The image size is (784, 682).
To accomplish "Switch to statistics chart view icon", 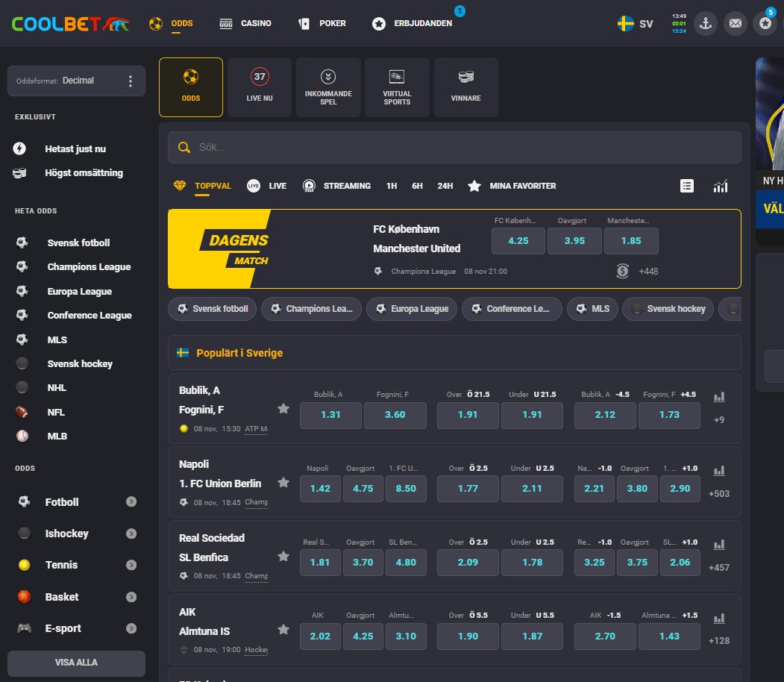I will click(721, 186).
